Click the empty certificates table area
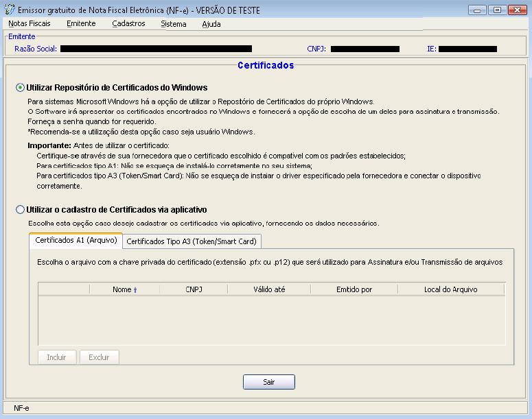This screenshot has width=532, height=419. tap(271, 320)
